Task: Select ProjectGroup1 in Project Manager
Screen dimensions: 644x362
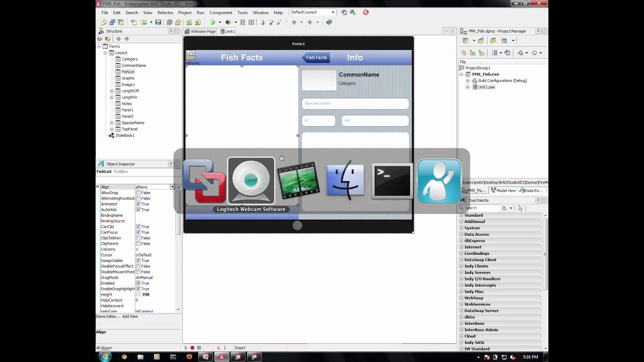Action: click(x=478, y=68)
